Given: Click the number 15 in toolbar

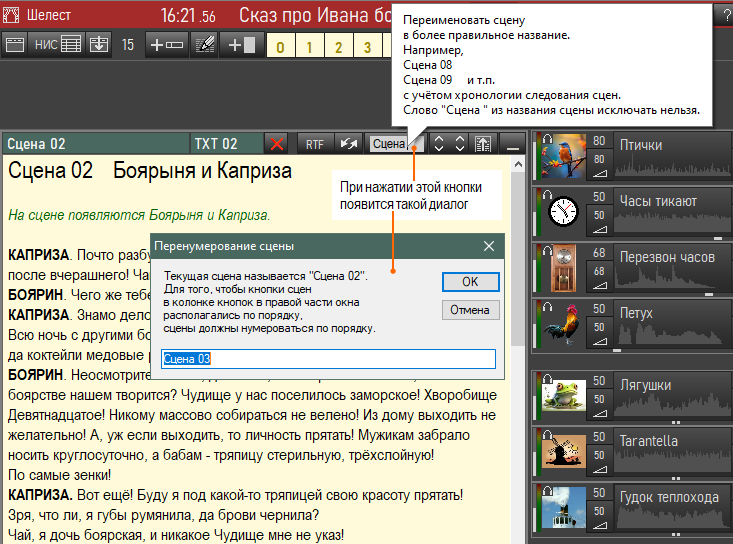Looking at the screenshot, I should pos(128,45).
